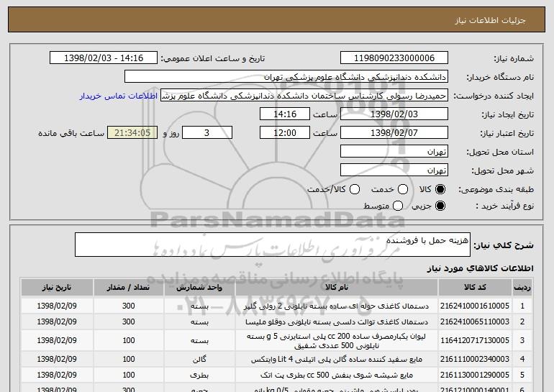Image resolution: width=554 pixels, height=392 pixels.
Task: Click the نوع فرآیند خرید label
Action: (504, 206)
